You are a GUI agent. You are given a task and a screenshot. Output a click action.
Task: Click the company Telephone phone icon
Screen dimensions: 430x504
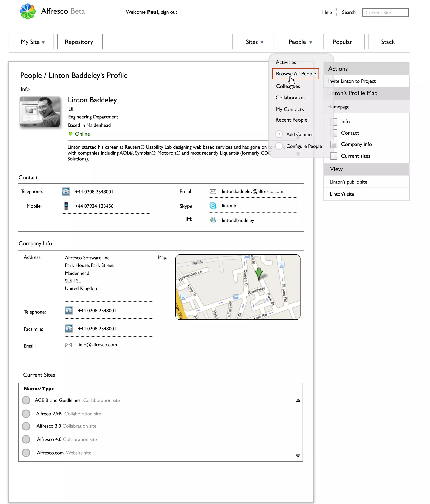(x=69, y=310)
